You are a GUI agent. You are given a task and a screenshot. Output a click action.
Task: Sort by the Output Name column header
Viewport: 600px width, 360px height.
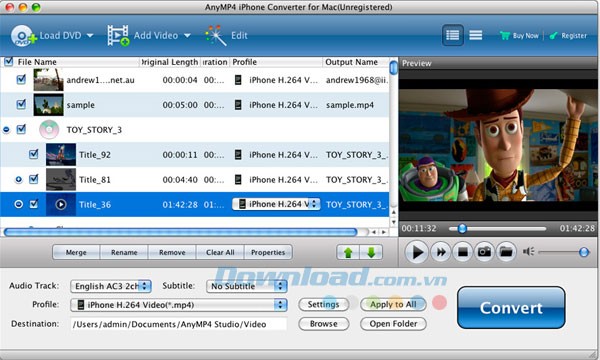click(x=356, y=62)
